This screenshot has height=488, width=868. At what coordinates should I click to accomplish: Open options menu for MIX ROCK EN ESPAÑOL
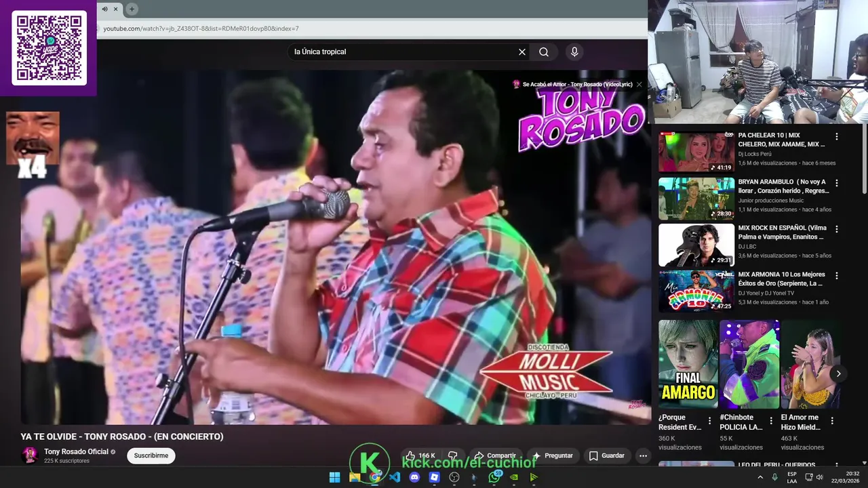coord(836,229)
